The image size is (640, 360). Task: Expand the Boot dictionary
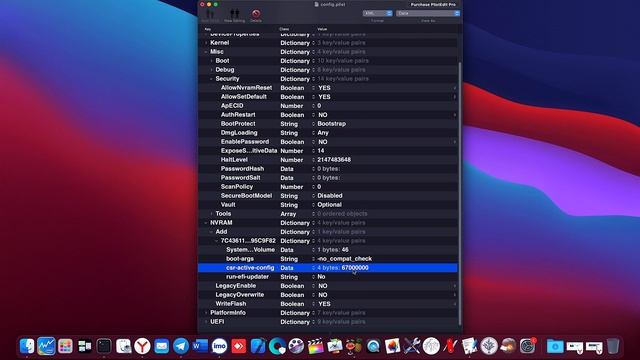tap(211, 61)
